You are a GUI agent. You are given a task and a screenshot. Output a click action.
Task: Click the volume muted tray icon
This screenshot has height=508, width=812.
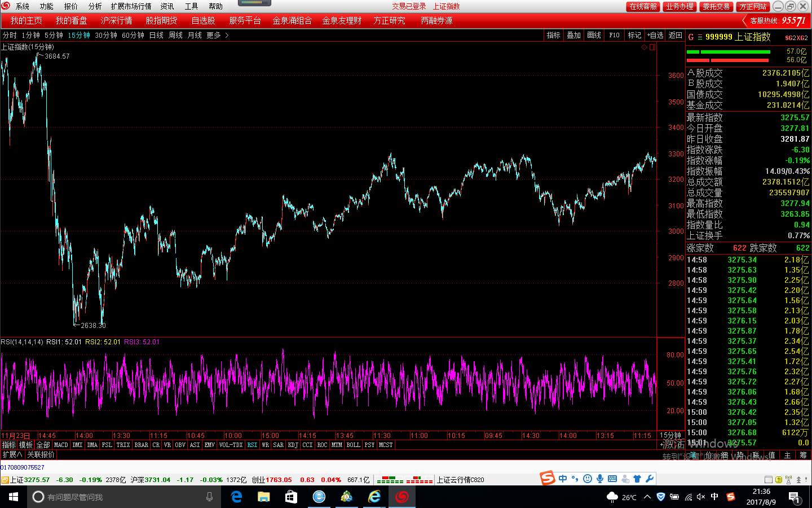701,497
